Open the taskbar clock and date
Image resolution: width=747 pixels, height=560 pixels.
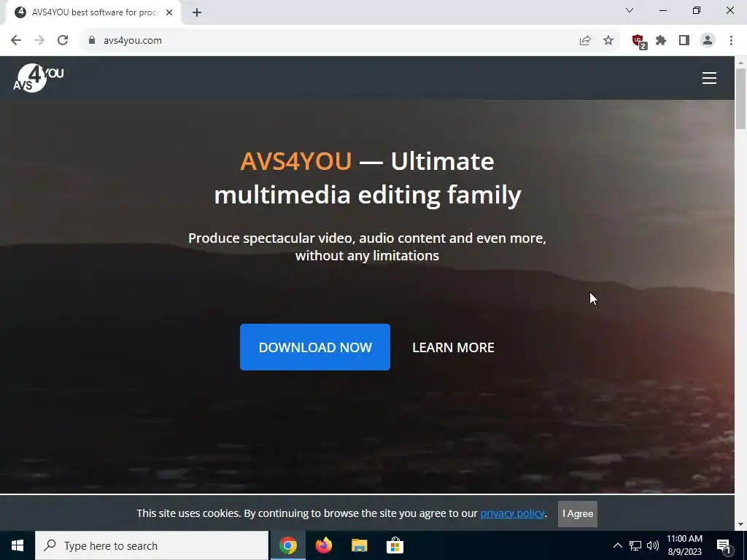pyautogui.click(x=684, y=545)
